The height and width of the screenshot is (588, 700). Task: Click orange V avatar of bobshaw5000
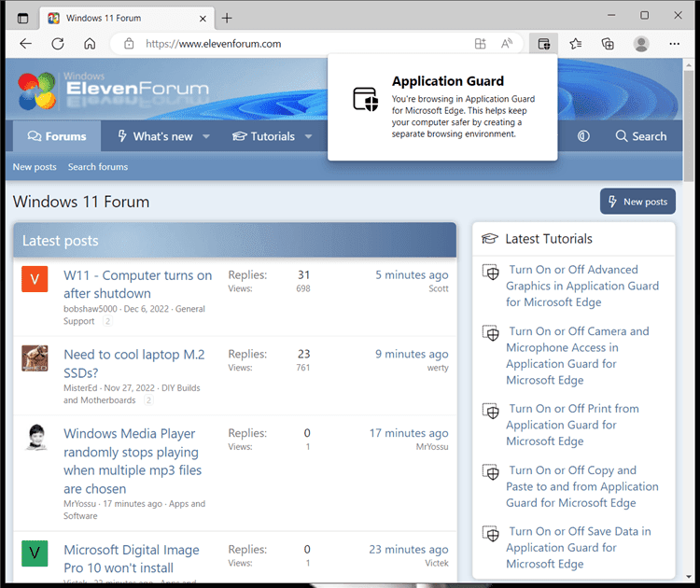(x=35, y=279)
